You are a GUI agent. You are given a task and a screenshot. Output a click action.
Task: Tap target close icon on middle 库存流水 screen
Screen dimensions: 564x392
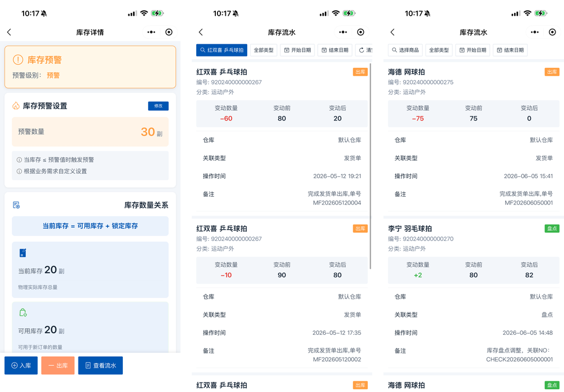pos(360,32)
